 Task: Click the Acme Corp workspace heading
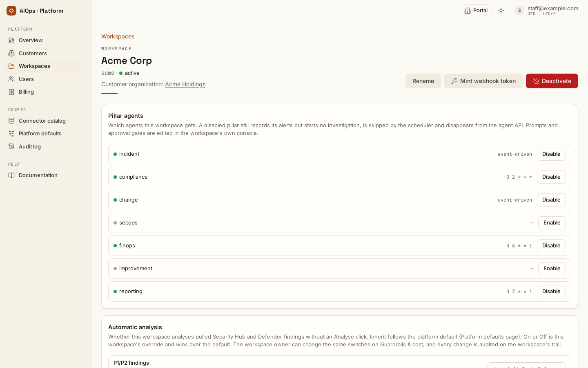point(127,61)
